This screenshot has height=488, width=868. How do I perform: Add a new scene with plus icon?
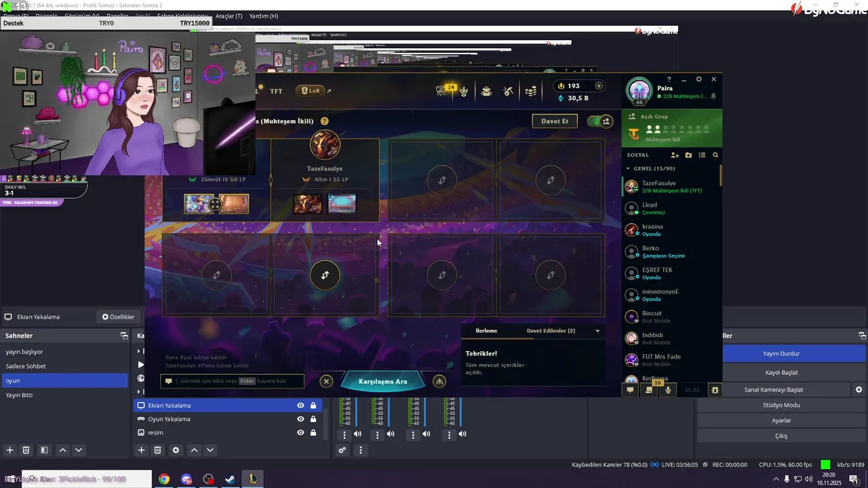9,450
